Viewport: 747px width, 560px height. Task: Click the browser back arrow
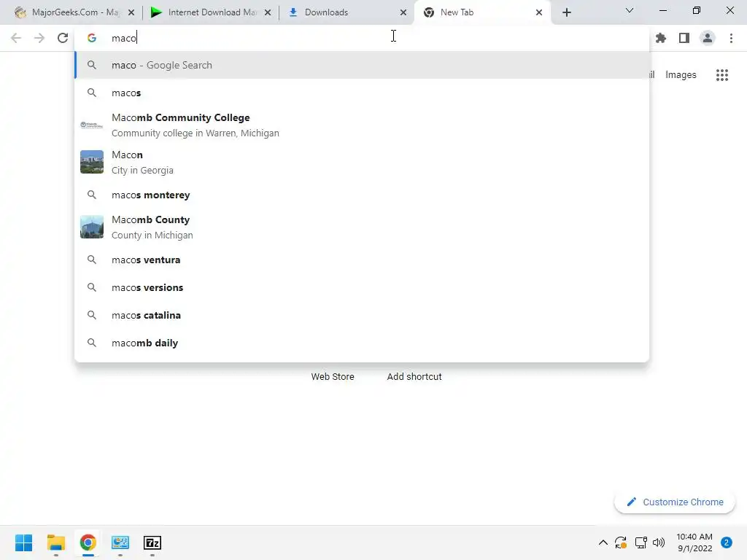coord(16,38)
